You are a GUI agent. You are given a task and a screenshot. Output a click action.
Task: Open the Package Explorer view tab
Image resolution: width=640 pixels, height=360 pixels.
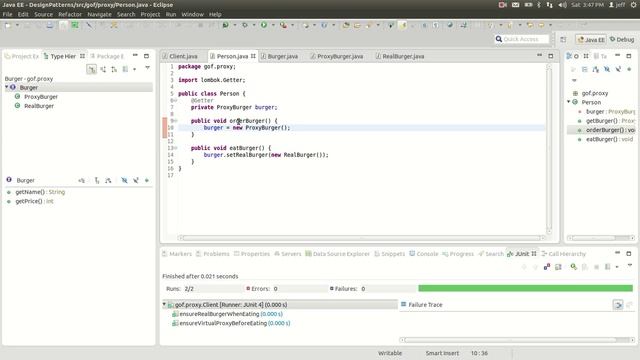(x=107, y=56)
